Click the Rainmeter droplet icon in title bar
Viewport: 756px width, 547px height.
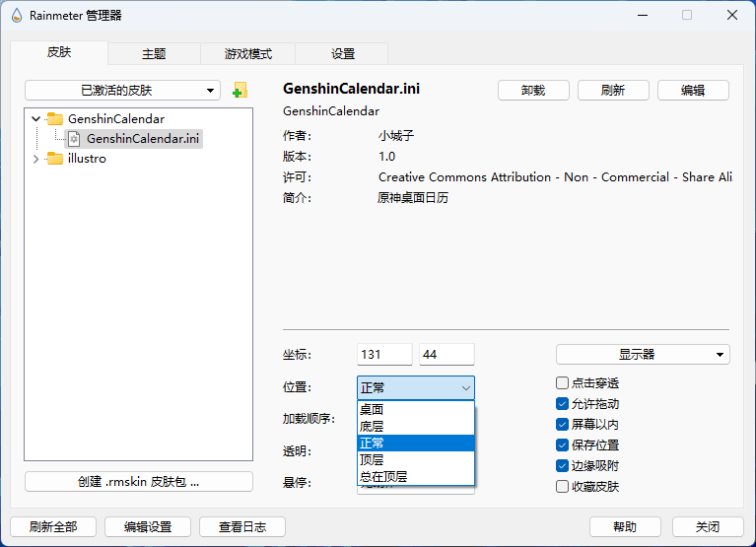click(17, 16)
